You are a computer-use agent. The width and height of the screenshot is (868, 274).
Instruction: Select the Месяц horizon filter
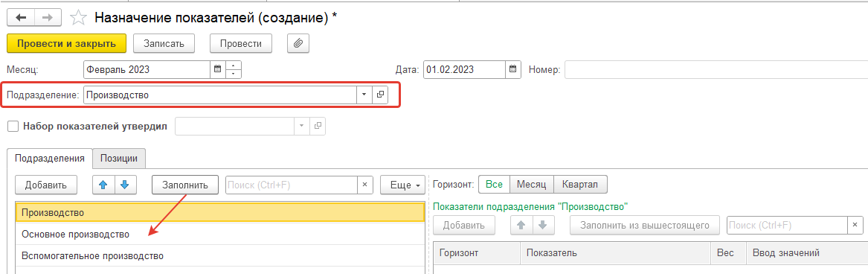(532, 184)
